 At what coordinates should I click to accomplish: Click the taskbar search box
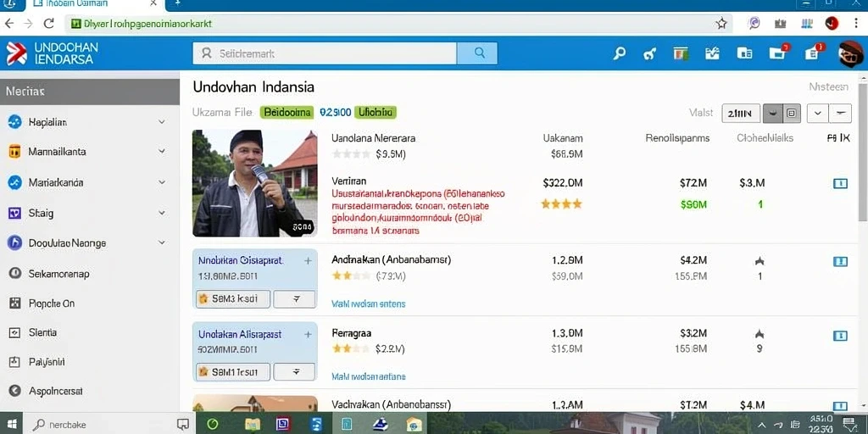click(x=110, y=424)
